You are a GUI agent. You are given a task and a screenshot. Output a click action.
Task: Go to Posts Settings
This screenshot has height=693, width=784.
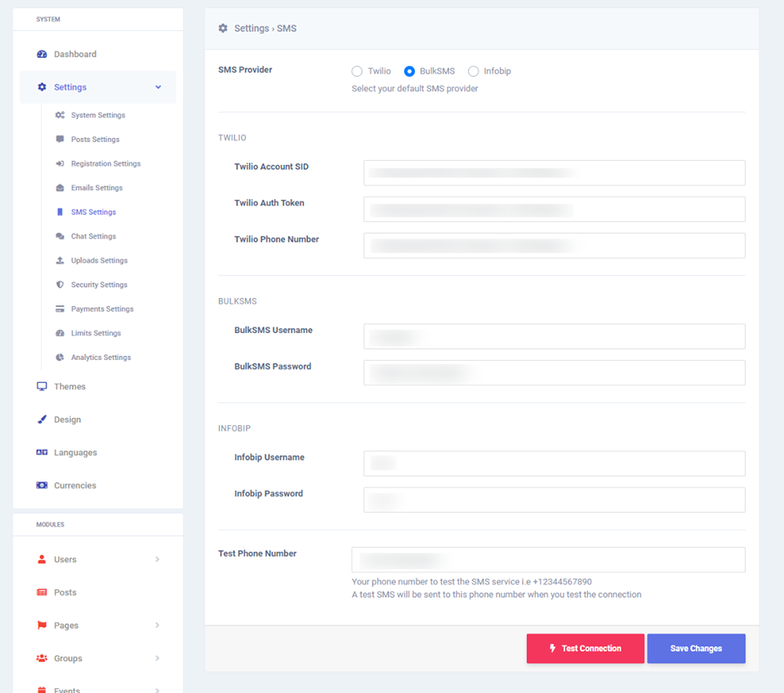pos(95,139)
